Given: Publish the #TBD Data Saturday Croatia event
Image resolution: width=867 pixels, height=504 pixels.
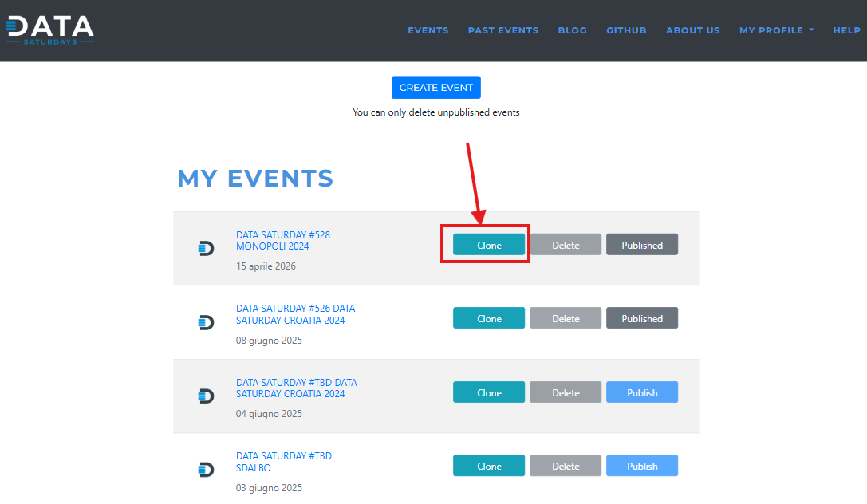Looking at the screenshot, I should click(642, 392).
